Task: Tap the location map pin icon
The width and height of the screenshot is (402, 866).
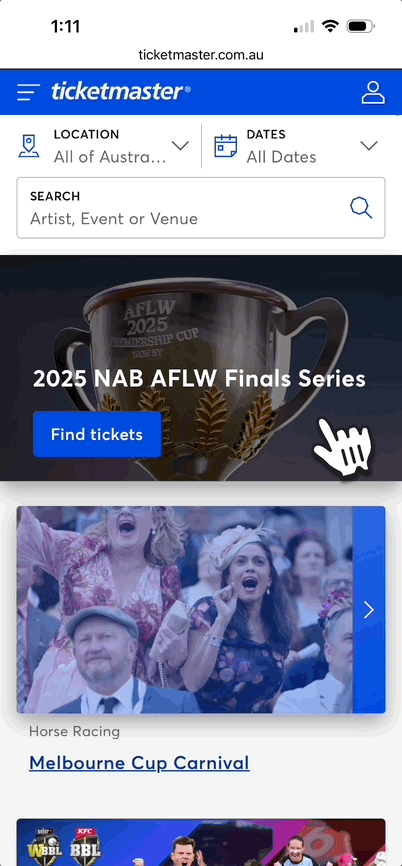Action: click(29, 146)
